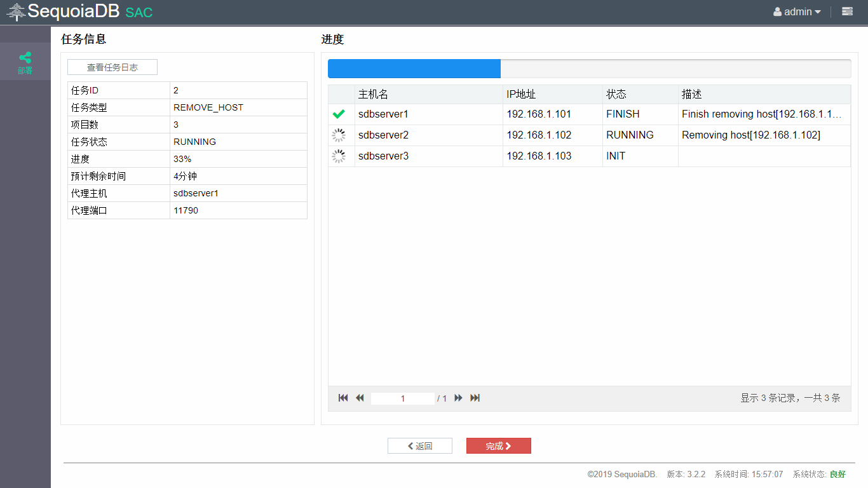Click the red 完成 button
This screenshot has height=488, width=868.
click(499, 446)
